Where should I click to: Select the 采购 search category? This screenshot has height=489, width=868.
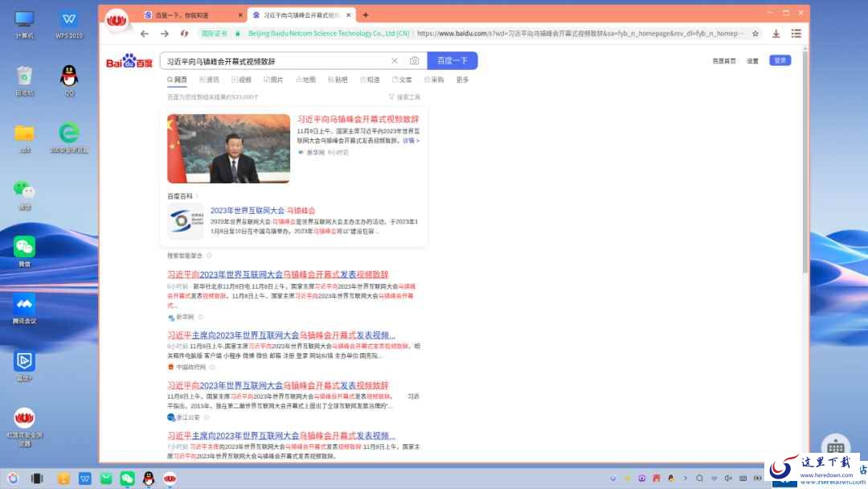click(x=434, y=80)
